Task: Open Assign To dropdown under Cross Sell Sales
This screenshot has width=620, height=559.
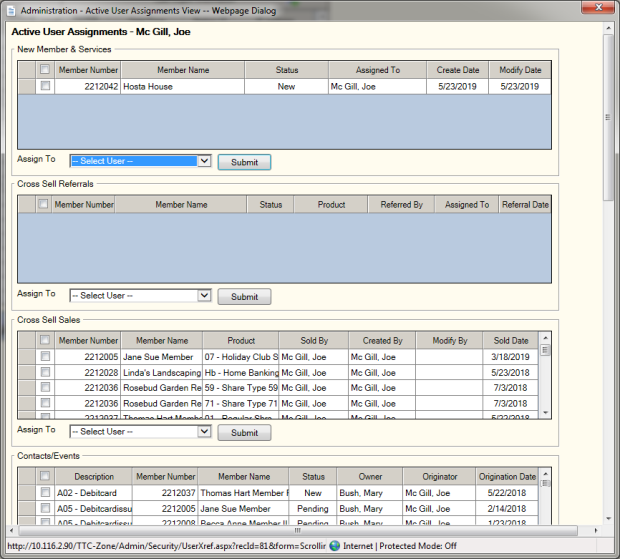Action: [141, 431]
